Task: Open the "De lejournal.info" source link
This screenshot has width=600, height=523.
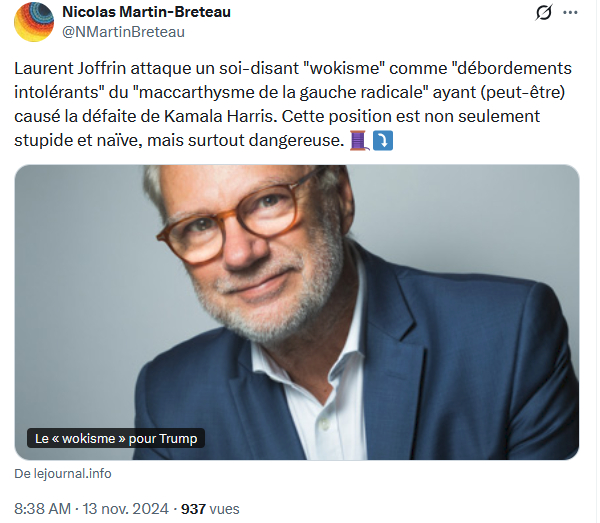Action: 63,473
